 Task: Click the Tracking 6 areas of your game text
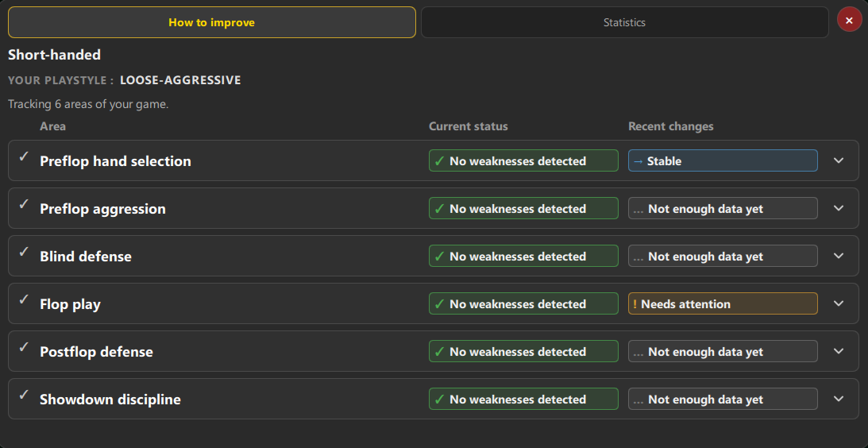click(88, 104)
